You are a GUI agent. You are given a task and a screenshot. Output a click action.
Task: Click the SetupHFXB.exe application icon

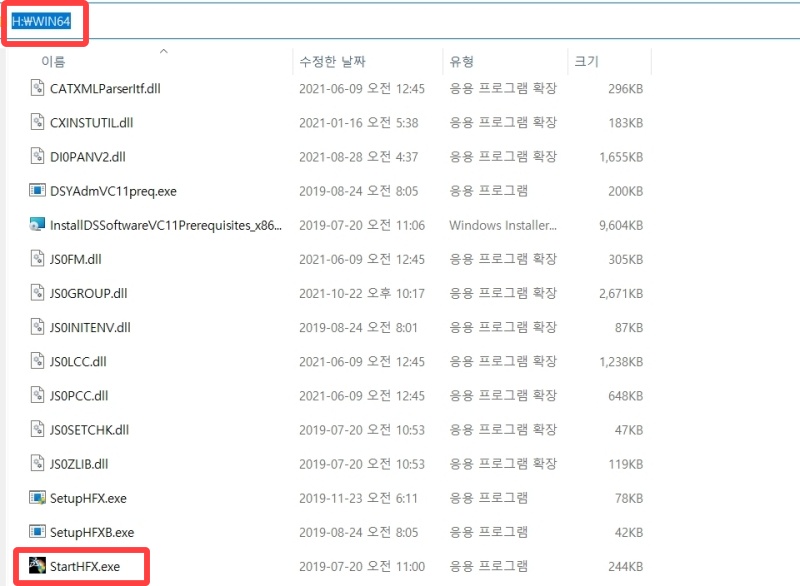pos(37,532)
